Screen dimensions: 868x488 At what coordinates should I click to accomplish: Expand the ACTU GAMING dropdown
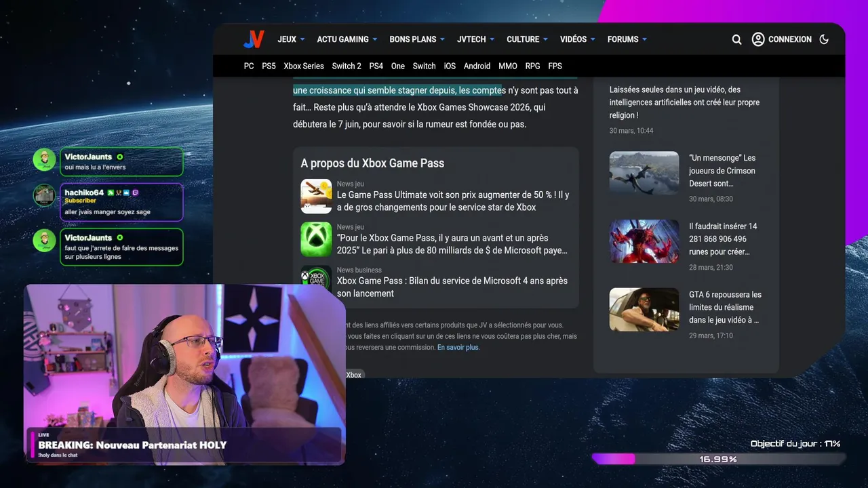point(347,39)
